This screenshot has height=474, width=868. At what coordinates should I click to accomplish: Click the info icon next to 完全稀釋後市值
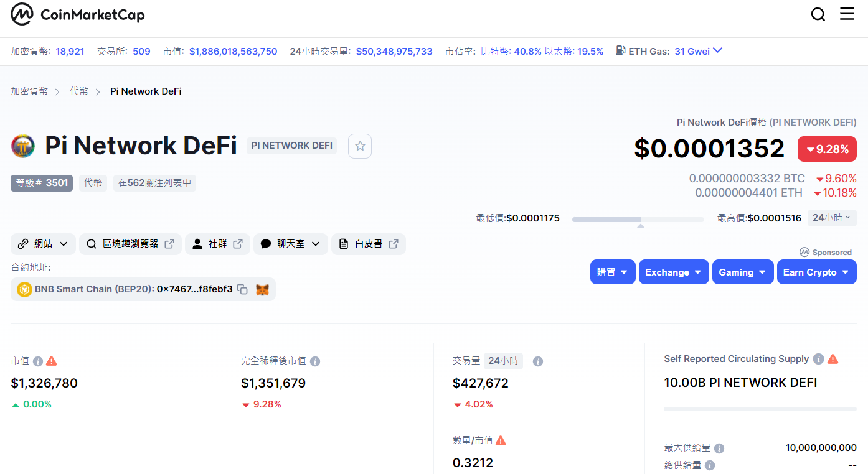(315, 361)
